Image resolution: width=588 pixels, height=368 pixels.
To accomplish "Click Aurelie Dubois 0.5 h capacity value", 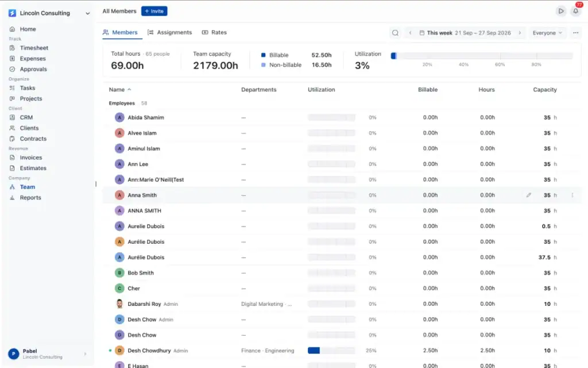I will pyautogui.click(x=546, y=227).
